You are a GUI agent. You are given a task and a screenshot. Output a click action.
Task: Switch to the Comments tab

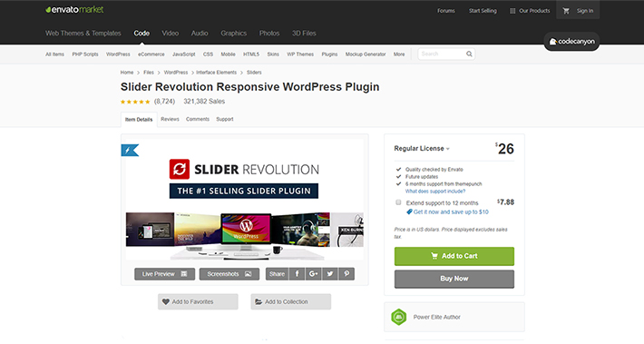tap(198, 119)
